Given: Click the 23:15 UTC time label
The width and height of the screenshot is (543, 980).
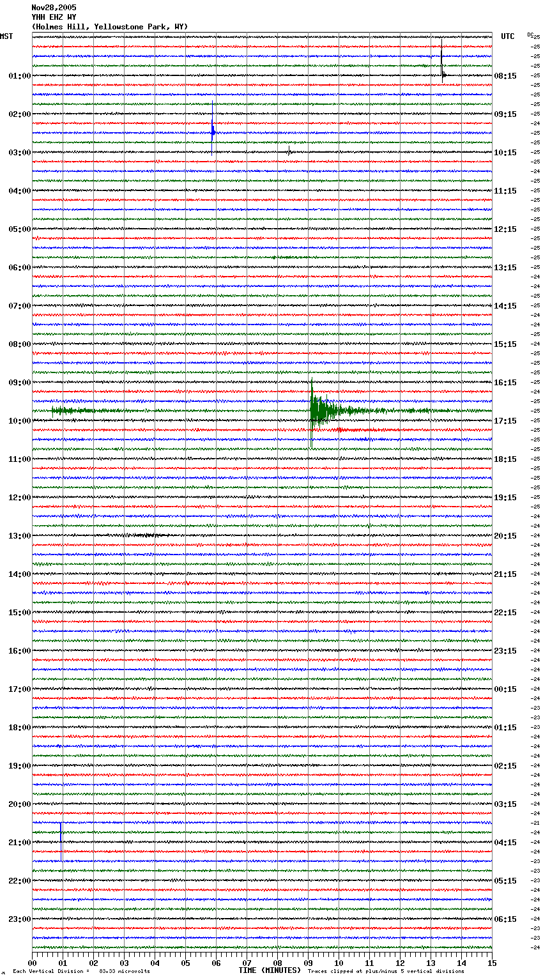Looking at the screenshot, I should pyautogui.click(x=505, y=651).
